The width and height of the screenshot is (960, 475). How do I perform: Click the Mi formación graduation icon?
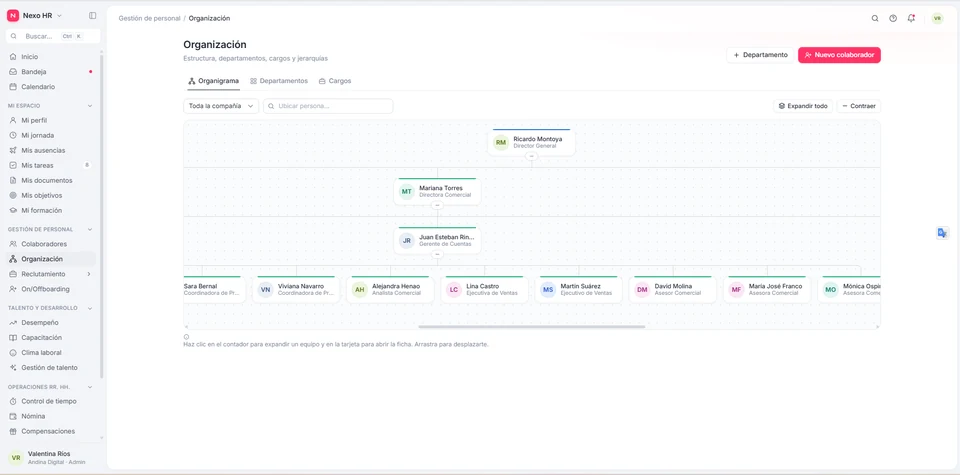click(13, 211)
